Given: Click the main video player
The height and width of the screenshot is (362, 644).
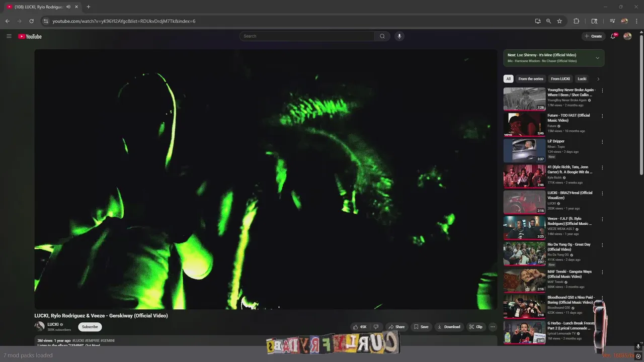Looking at the screenshot, I should click(x=266, y=179).
